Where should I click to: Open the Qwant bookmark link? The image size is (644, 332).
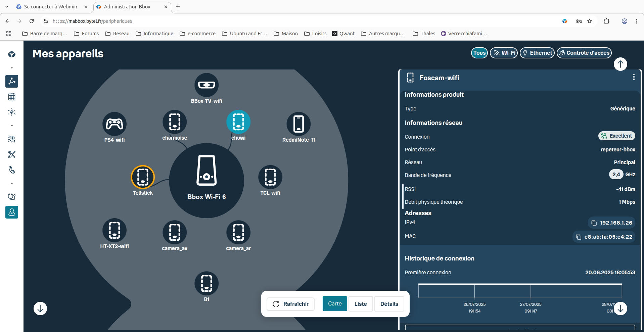point(343,34)
